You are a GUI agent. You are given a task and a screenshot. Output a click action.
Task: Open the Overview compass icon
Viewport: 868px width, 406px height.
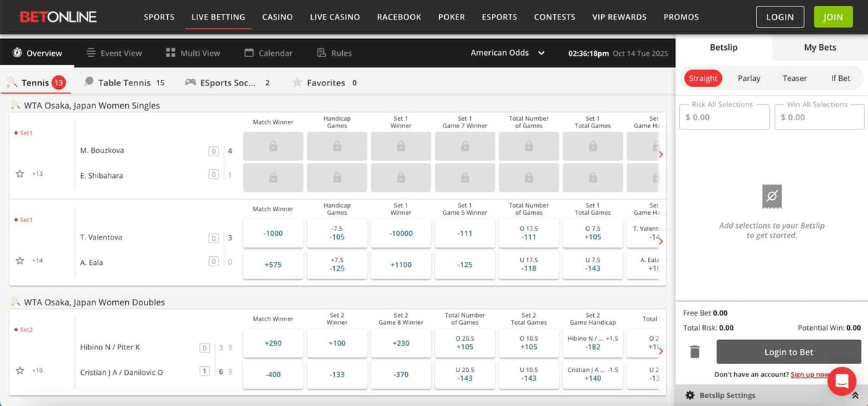[x=17, y=53]
